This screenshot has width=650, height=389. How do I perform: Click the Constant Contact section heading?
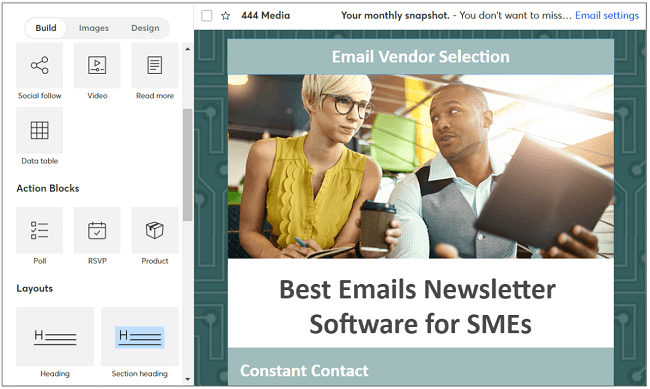[304, 370]
